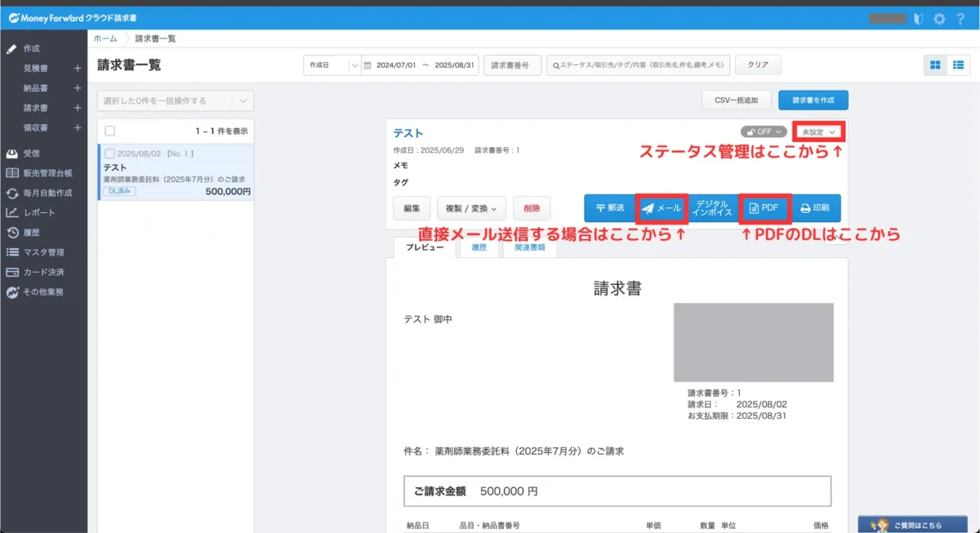The image size is (980, 533).
Task: Click plus icon next to 見積書
Action: [x=77, y=68]
